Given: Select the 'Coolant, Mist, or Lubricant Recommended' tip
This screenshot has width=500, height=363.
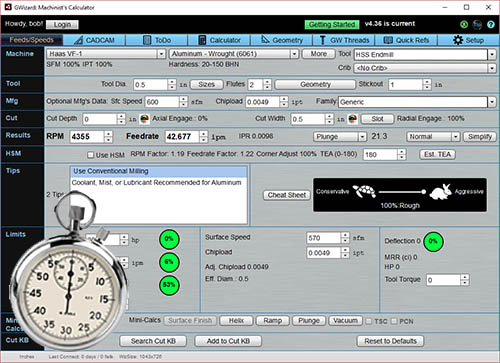Looking at the screenshot, I should point(158,182).
